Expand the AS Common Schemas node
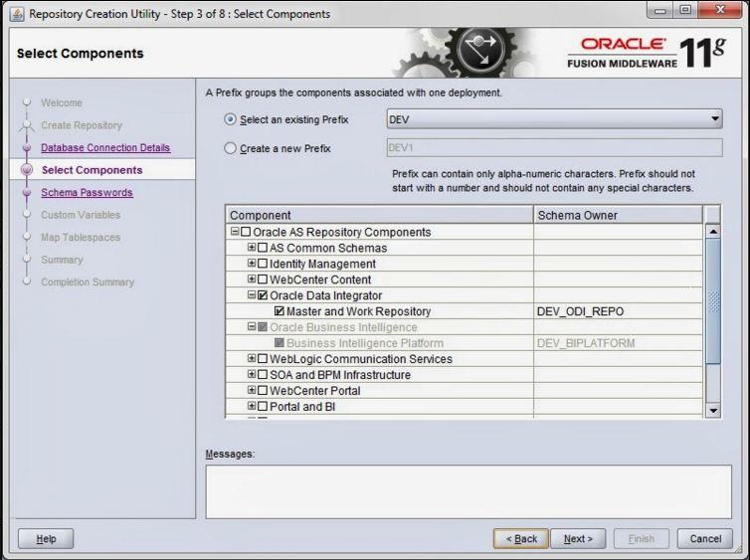The image size is (750, 560). click(251, 248)
